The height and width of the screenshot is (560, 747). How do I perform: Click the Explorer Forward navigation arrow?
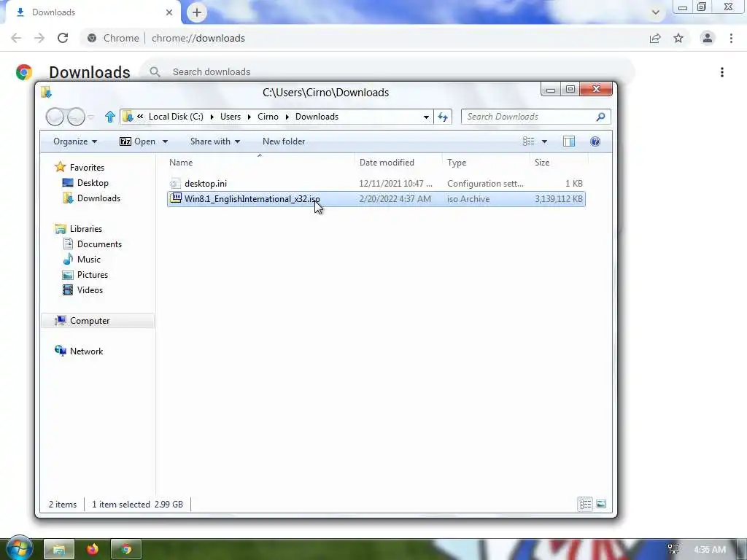[76, 117]
